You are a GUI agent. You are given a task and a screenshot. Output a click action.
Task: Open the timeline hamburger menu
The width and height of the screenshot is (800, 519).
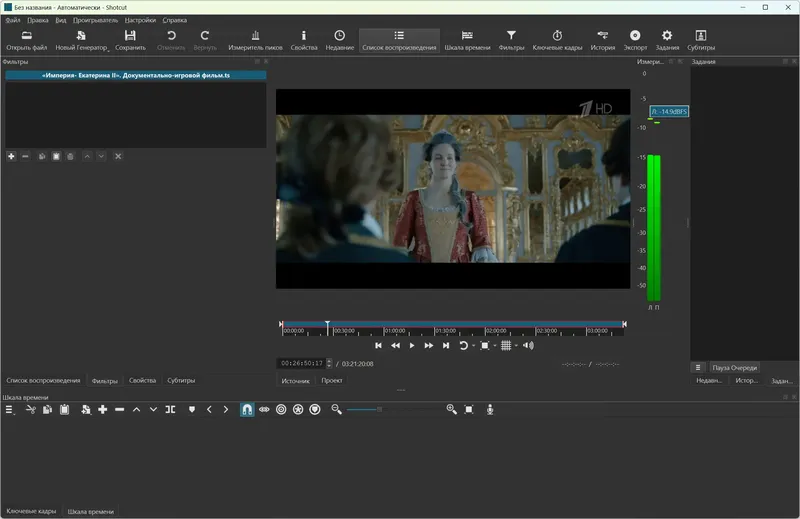[x=10, y=409]
